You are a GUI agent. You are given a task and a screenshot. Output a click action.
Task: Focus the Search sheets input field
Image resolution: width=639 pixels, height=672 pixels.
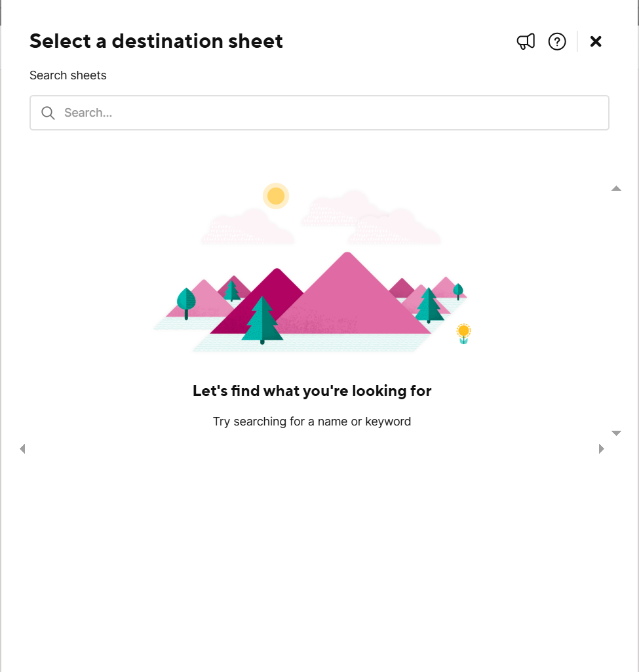pyautogui.click(x=319, y=113)
